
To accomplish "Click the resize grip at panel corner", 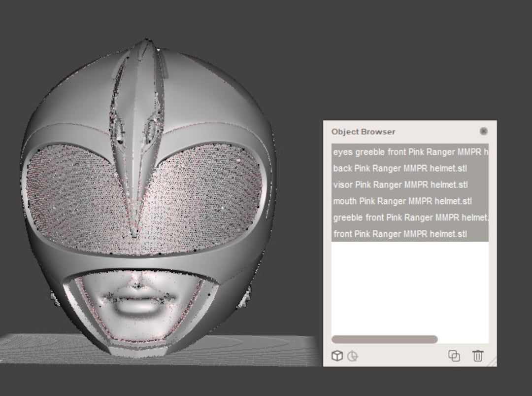I will pyautogui.click(x=492, y=363).
